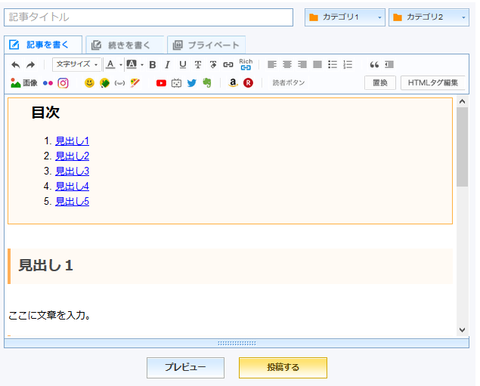480x386 pixels.
Task: Embed a YouTube video
Action: (161, 83)
